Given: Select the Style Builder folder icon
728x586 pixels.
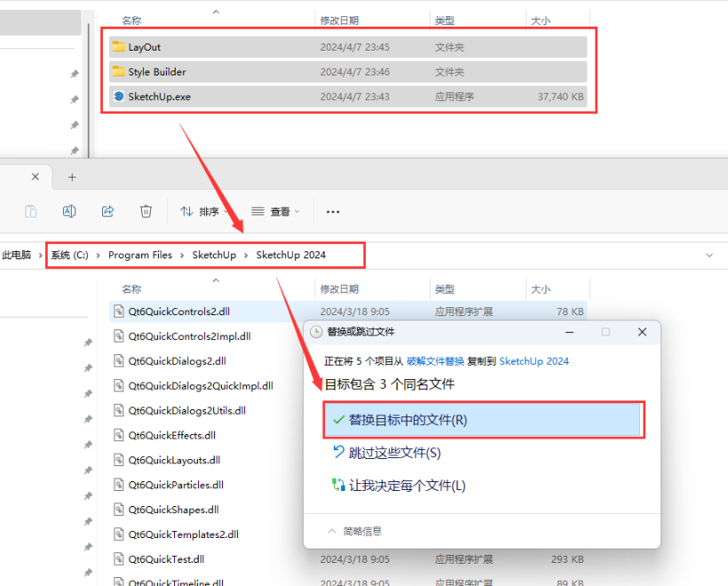Looking at the screenshot, I should (x=119, y=72).
